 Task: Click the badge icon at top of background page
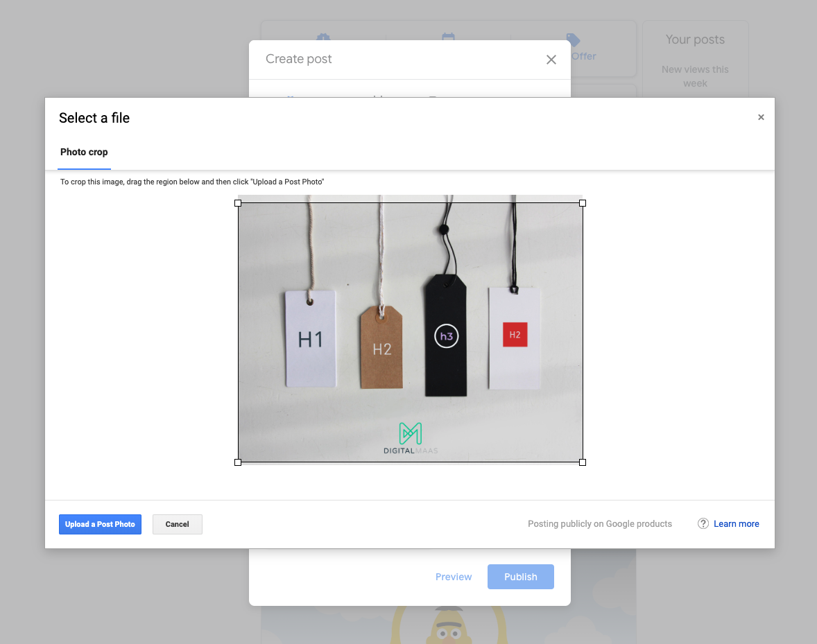[x=323, y=37]
